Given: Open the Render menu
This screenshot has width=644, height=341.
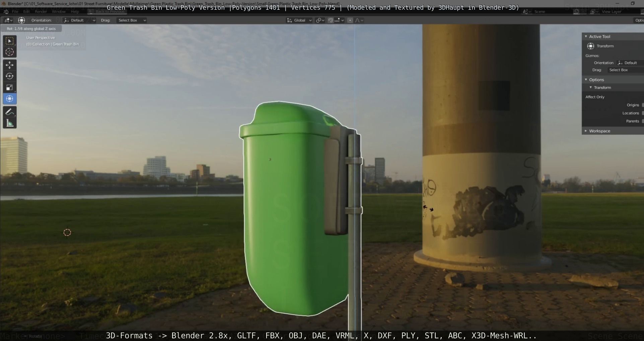Looking at the screenshot, I should click(x=41, y=11).
